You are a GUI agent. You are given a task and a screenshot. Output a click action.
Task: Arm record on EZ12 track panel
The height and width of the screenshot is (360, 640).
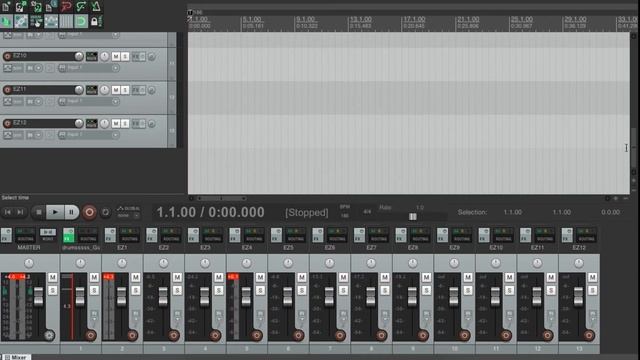(x=7, y=123)
